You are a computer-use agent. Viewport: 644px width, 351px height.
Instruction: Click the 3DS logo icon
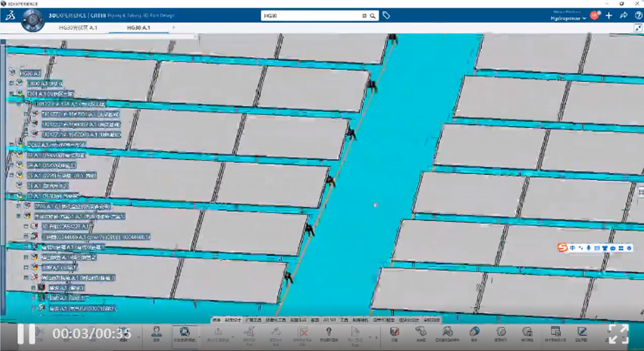click(10, 16)
